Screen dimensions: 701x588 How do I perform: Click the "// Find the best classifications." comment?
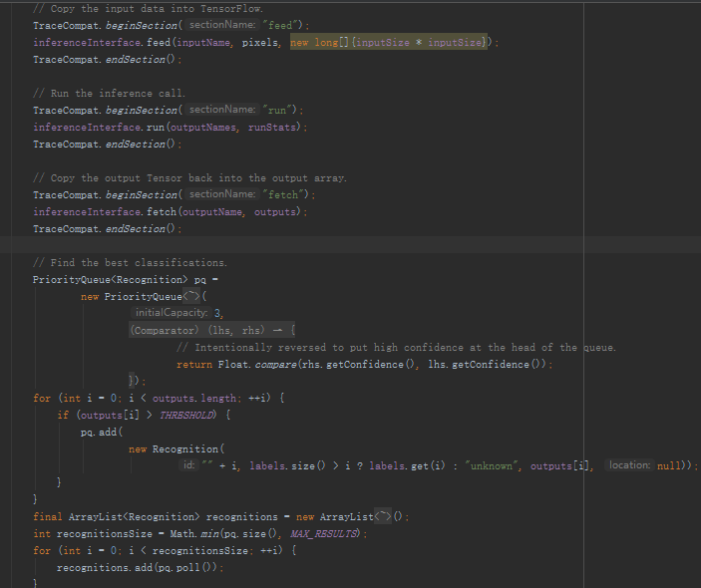[x=130, y=263]
